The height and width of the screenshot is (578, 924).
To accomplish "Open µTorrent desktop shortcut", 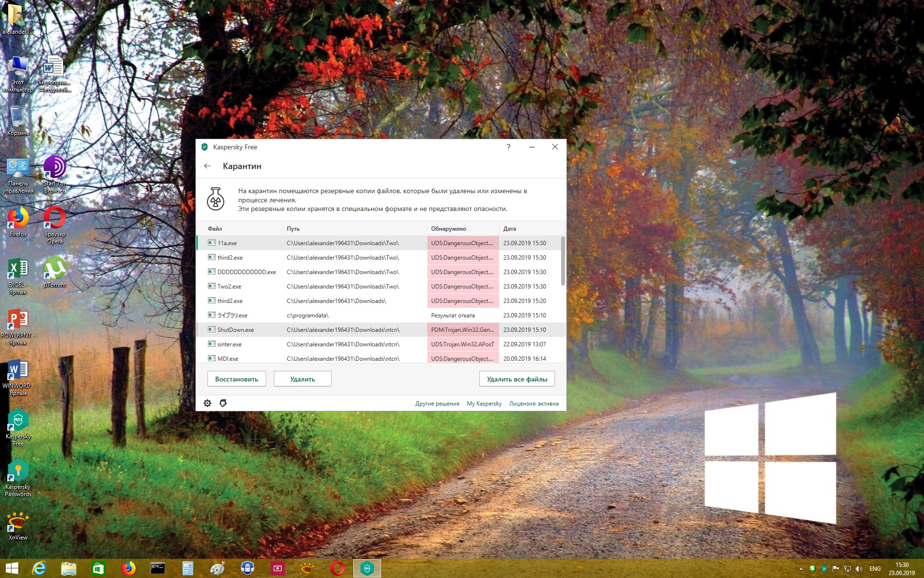I will (x=54, y=272).
